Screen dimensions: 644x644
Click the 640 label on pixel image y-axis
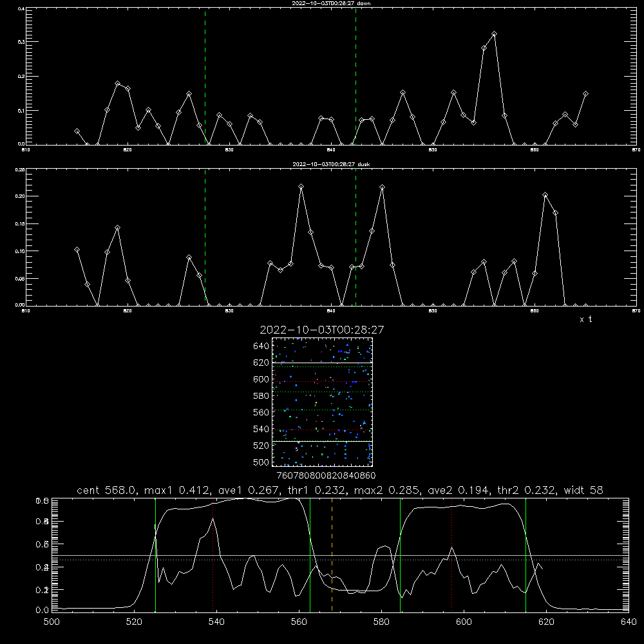[261, 346]
